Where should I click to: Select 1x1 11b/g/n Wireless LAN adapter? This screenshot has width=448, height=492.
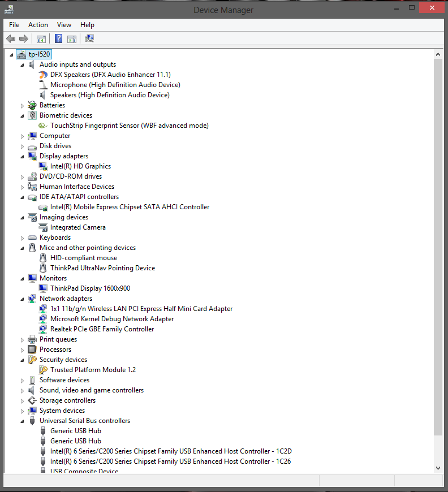141,309
